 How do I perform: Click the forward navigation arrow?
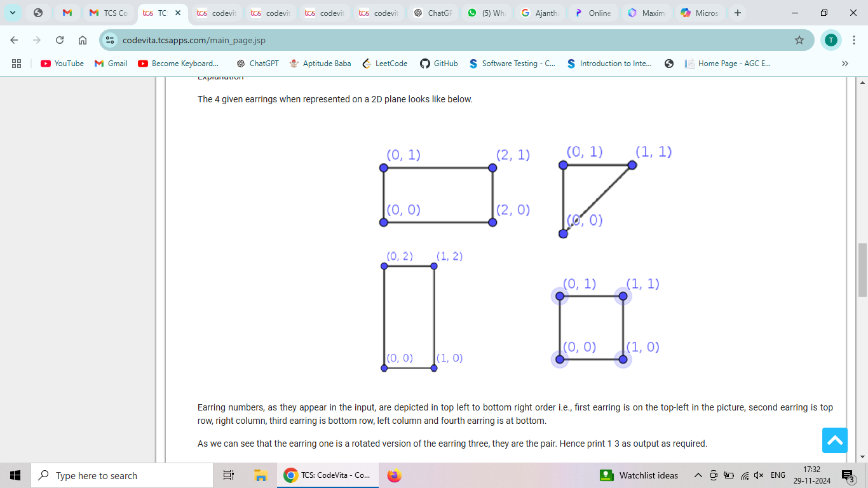point(37,40)
